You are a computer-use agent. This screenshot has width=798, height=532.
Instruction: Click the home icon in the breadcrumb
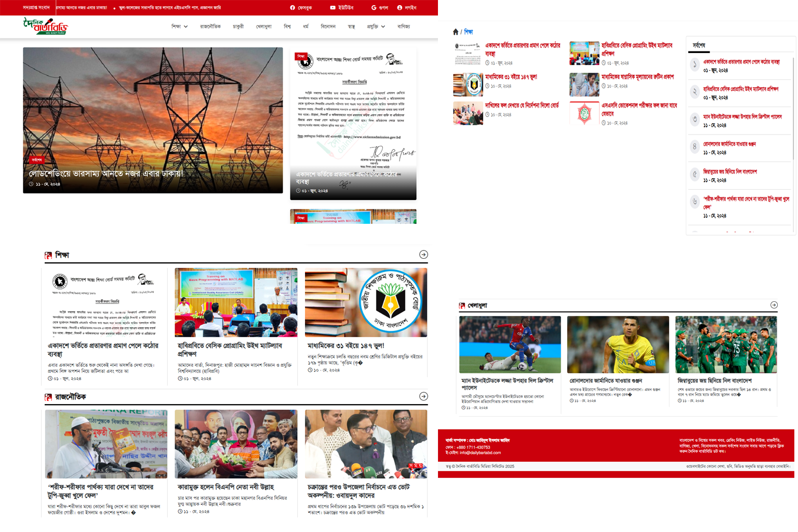click(x=456, y=32)
